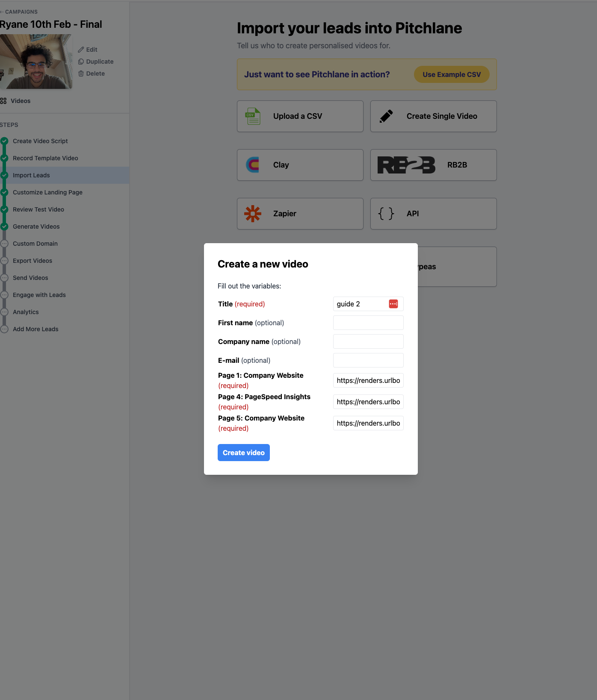Click the pending icon beside Engage with Leads

click(x=4, y=295)
